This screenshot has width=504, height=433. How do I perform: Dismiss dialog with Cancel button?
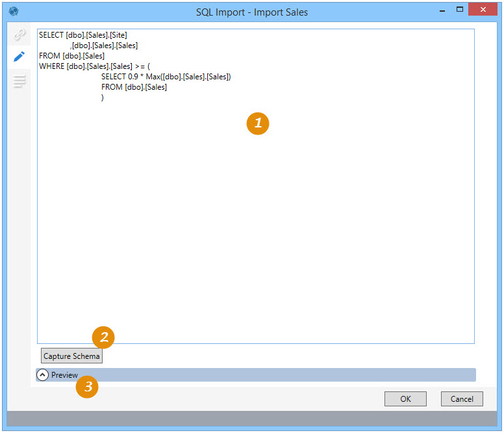462,399
